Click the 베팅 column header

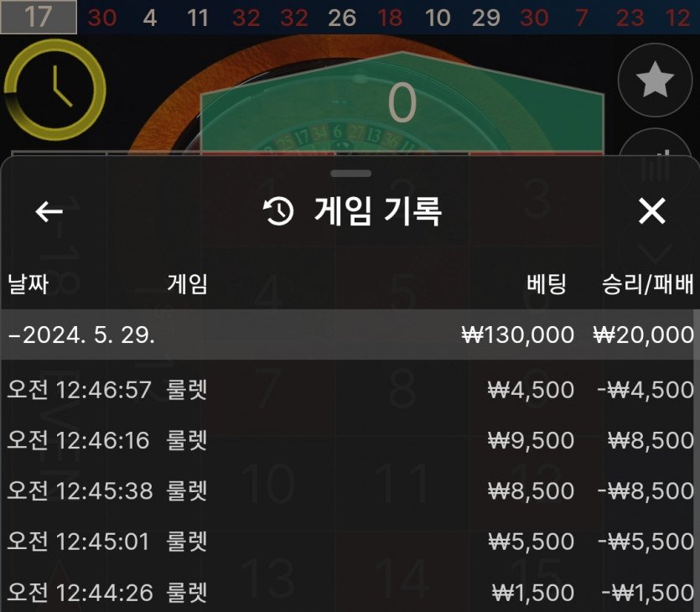547,284
